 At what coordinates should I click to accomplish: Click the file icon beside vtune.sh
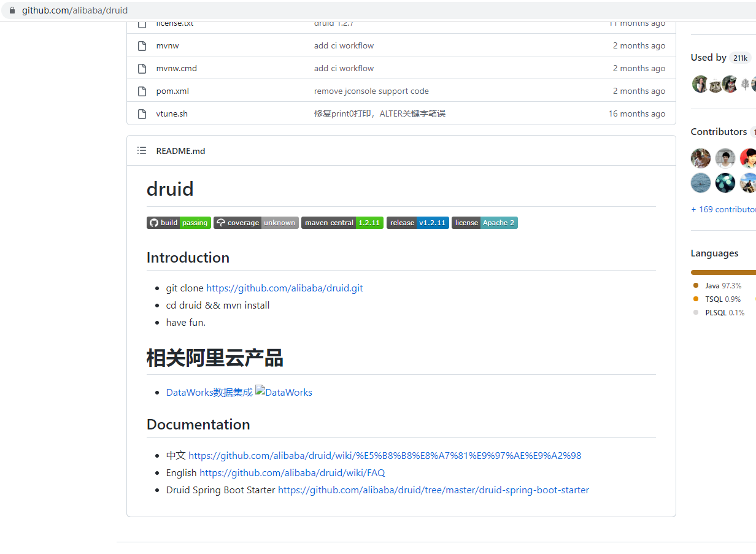[x=142, y=114]
